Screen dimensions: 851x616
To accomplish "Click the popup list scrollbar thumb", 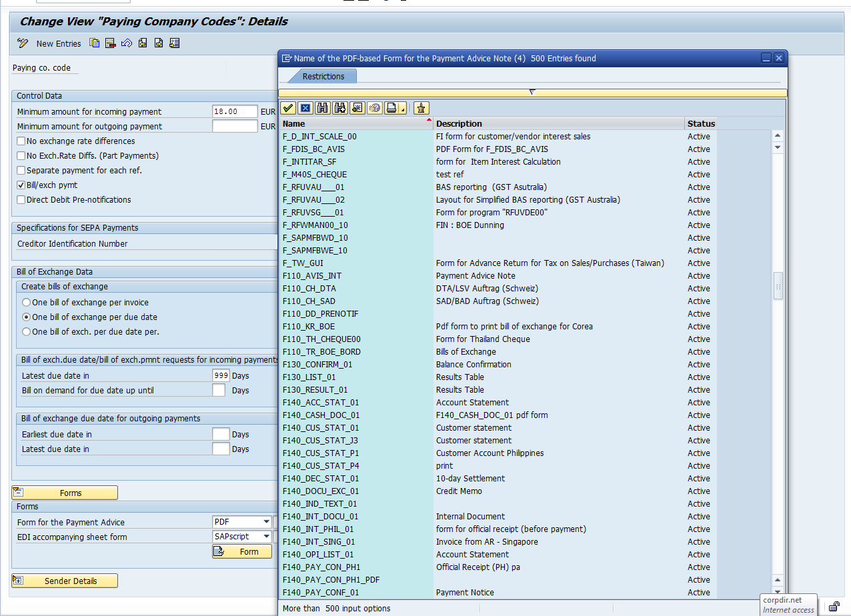I will pyautogui.click(x=778, y=286).
